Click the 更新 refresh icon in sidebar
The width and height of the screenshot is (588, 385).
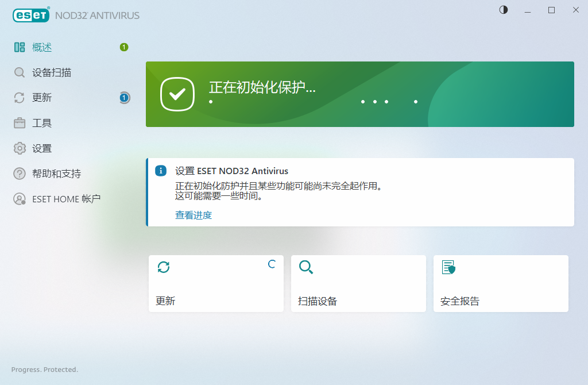(20, 98)
